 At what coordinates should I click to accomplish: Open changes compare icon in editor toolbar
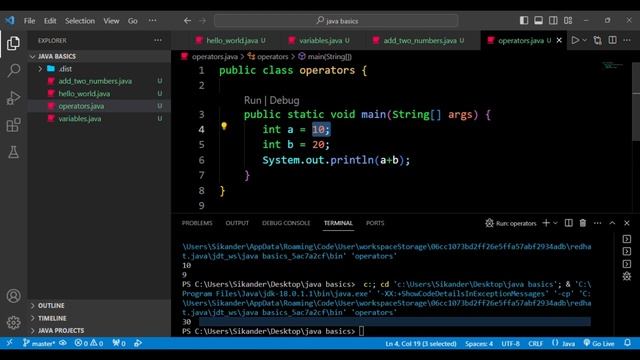[598, 40]
